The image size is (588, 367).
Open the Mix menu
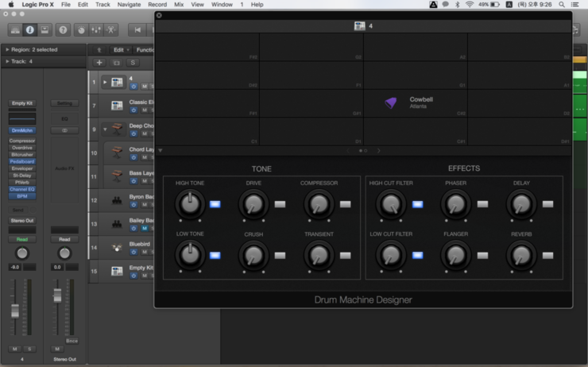(179, 5)
